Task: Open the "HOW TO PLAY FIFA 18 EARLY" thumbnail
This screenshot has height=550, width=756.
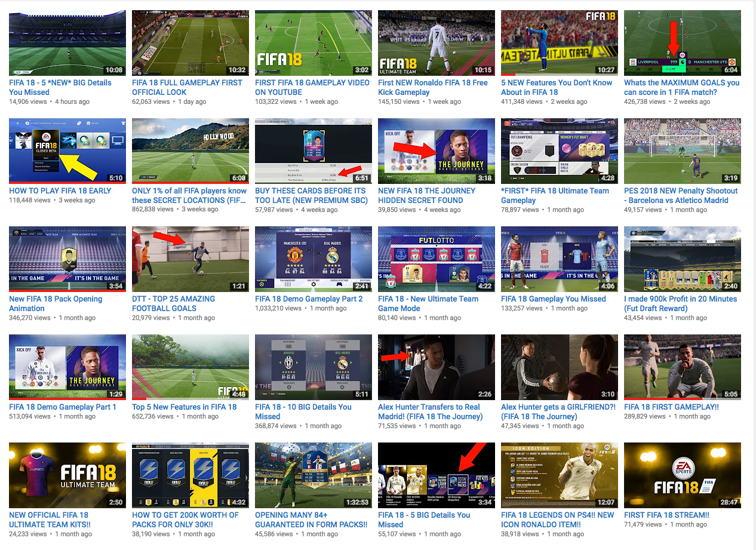Action: coord(67,150)
